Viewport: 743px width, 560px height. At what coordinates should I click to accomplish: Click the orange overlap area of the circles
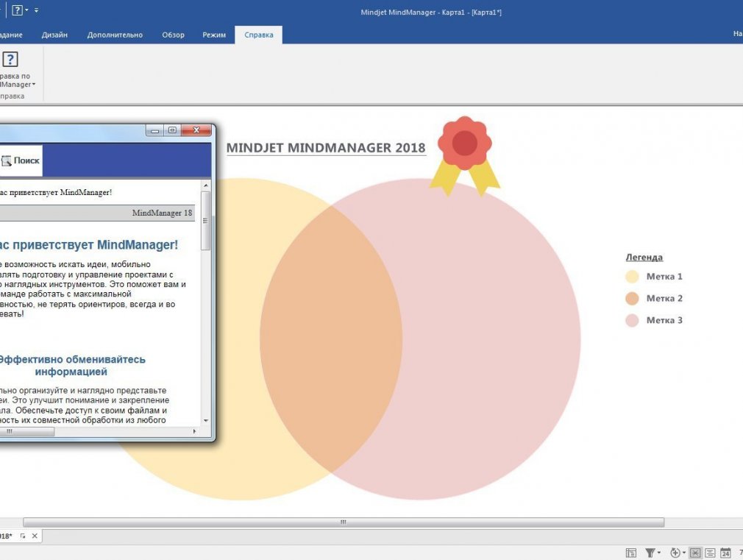click(331, 339)
